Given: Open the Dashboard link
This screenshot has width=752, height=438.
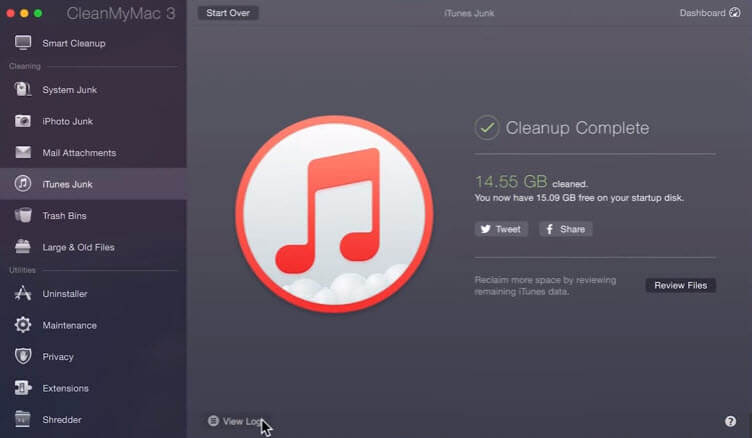Looking at the screenshot, I should coord(710,13).
